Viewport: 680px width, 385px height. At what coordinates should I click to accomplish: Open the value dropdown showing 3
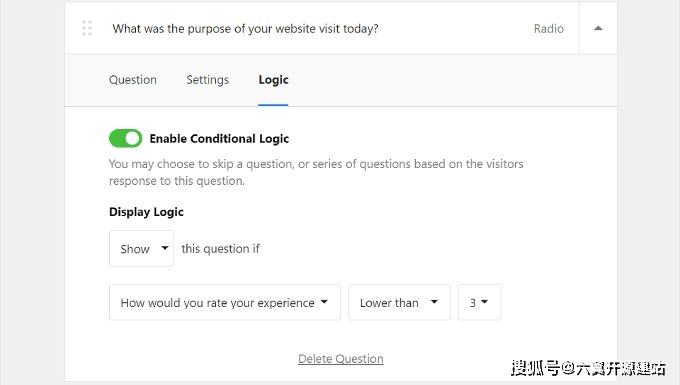click(480, 302)
